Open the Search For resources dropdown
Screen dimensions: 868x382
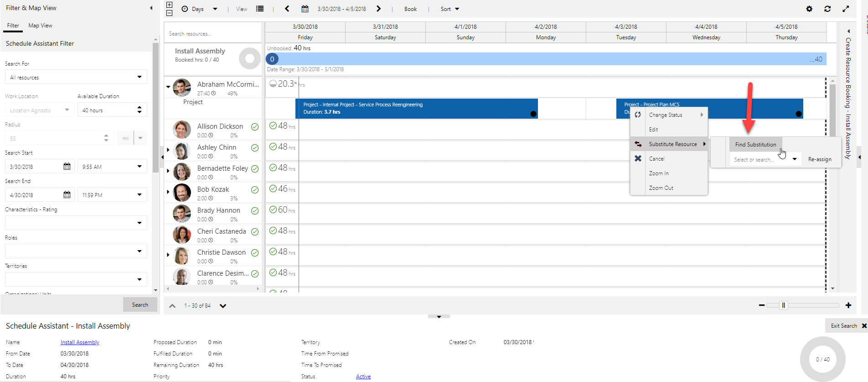[139, 77]
